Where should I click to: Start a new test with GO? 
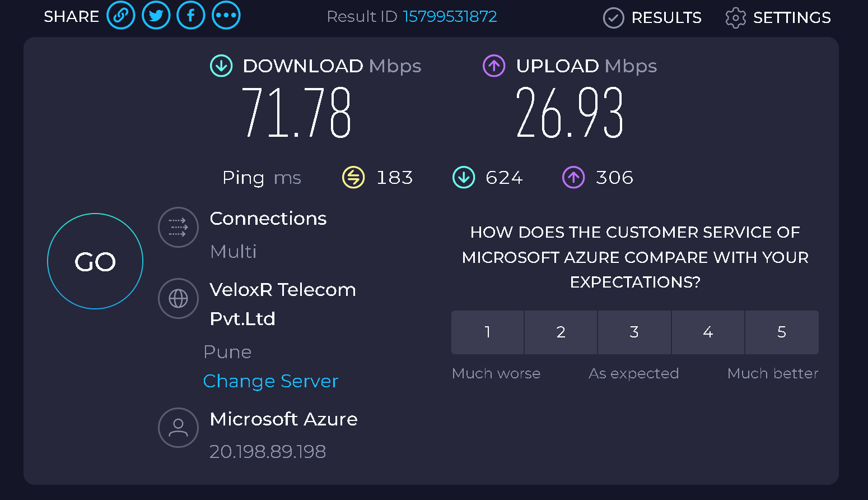(x=95, y=261)
